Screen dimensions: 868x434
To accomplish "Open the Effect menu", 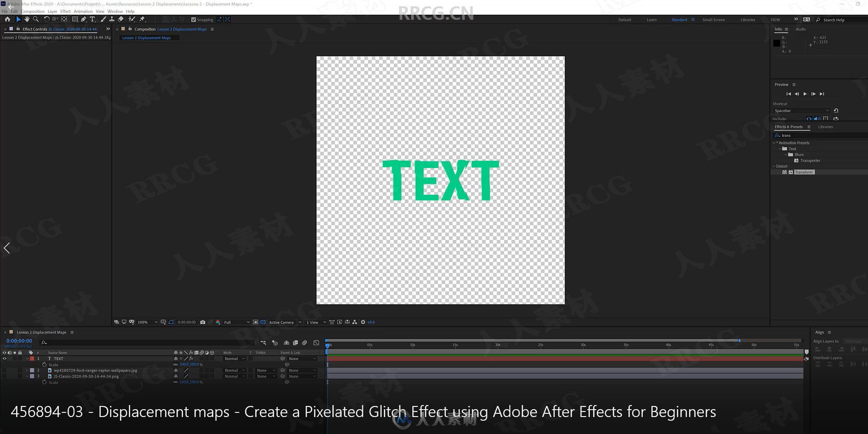I will pyautogui.click(x=65, y=11).
